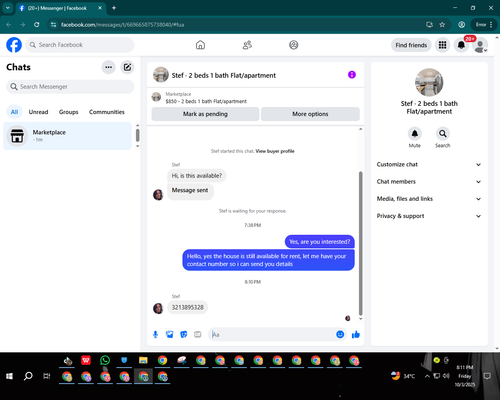This screenshot has width=500, height=400.
Task: Click the browser address bar URL
Action: coord(122,25)
